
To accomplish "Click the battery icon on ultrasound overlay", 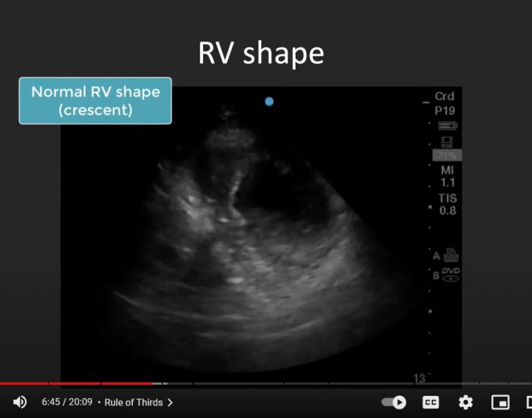I will tap(447, 125).
